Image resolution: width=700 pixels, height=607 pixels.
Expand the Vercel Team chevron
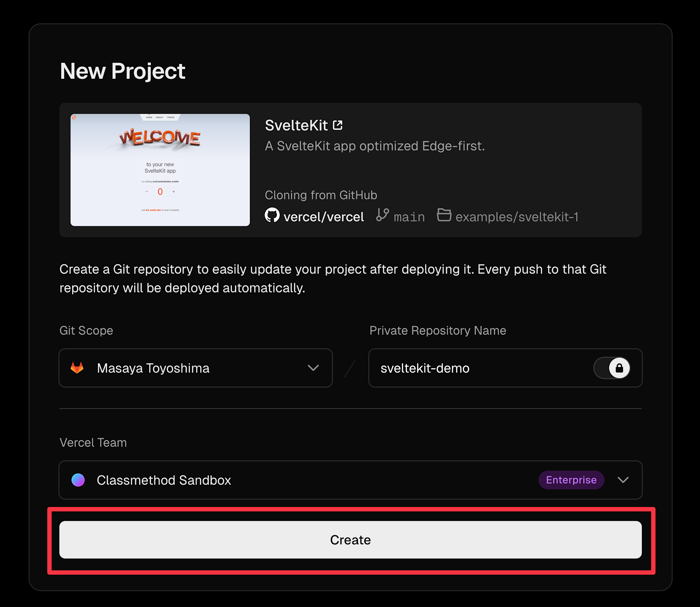pyautogui.click(x=623, y=480)
